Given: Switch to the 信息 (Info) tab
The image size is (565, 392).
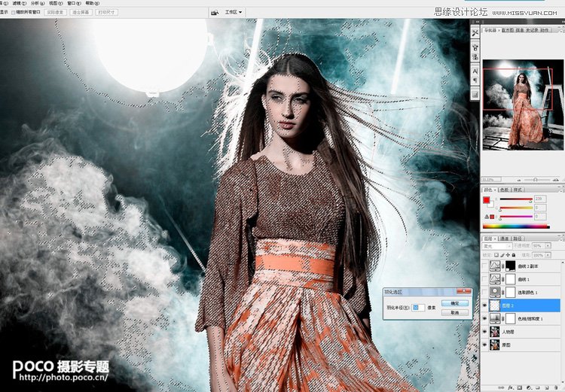Looking at the screenshot, I should (520, 30).
